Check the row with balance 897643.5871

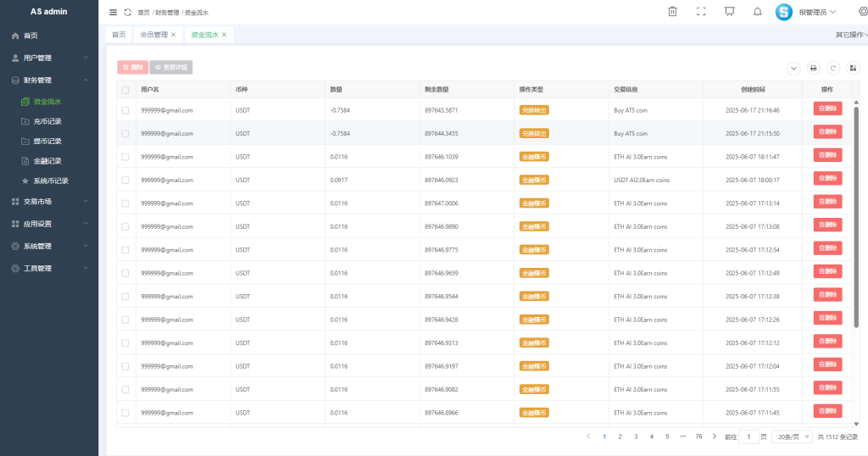(x=125, y=110)
